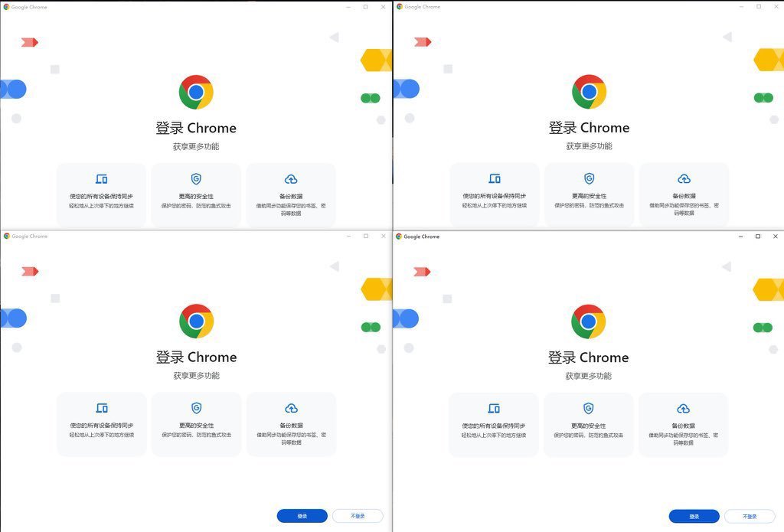Click the device sync icon in the top-left window
784x532 pixels.
(102, 179)
